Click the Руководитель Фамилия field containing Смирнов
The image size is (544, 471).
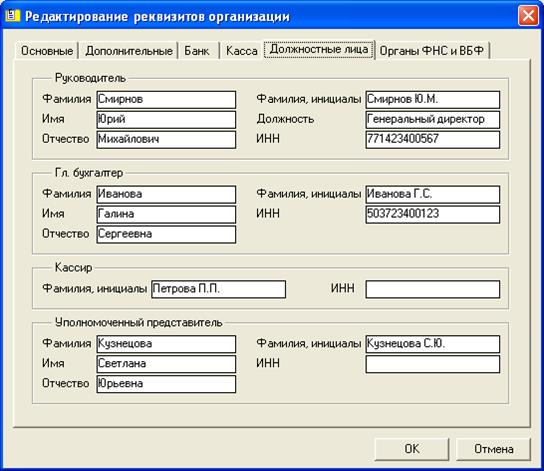(166, 100)
